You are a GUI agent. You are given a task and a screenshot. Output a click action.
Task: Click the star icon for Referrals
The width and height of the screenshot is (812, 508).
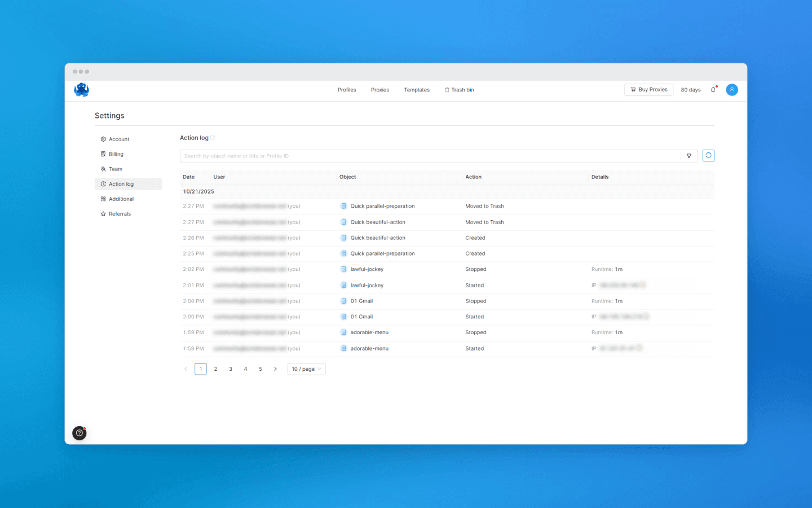pyautogui.click(x=103, y=214)
